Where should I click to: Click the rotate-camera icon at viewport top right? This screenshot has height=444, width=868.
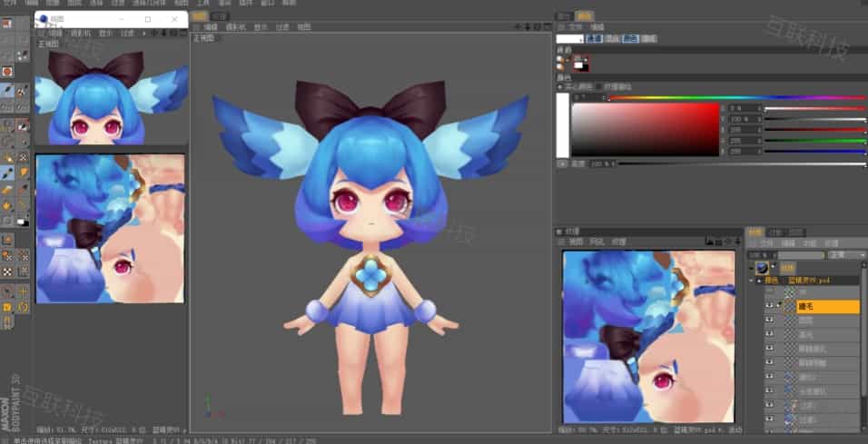(537, 26)
